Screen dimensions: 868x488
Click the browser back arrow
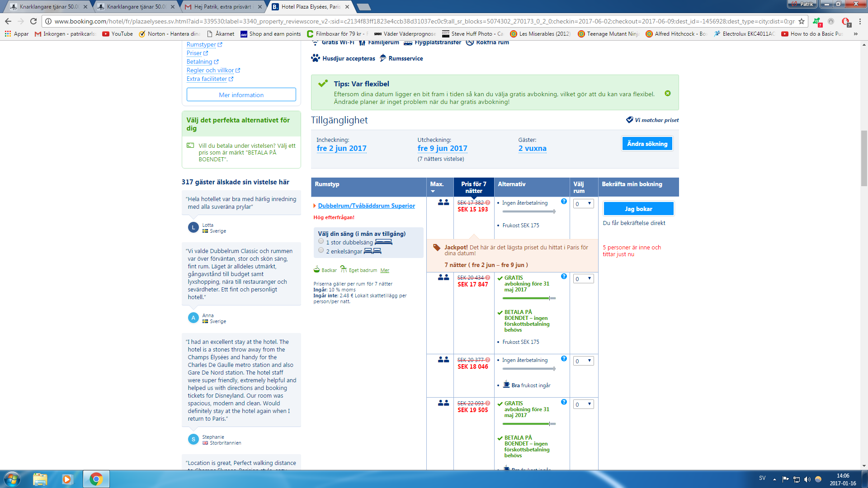pyautogui.click(x=8, y=21)
